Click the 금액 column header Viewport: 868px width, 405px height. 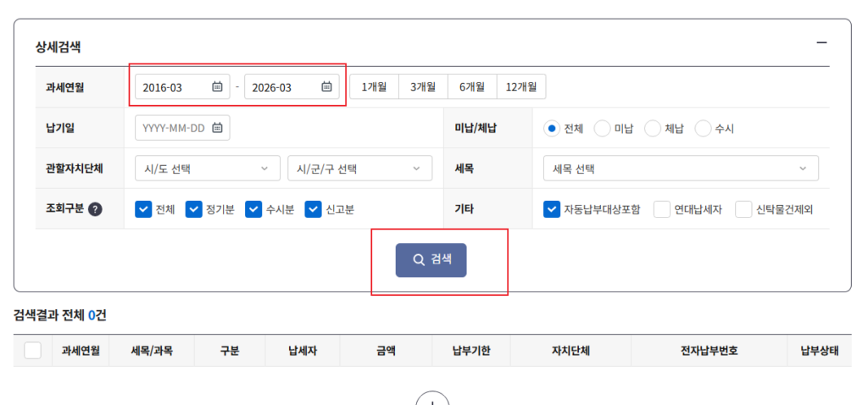pos(386,350)
